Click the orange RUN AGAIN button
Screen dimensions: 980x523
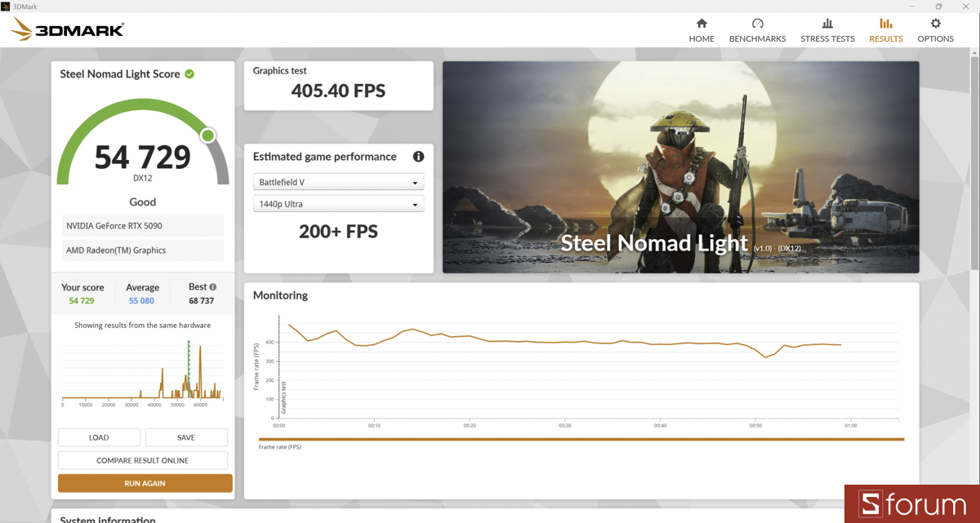point(145,483)
